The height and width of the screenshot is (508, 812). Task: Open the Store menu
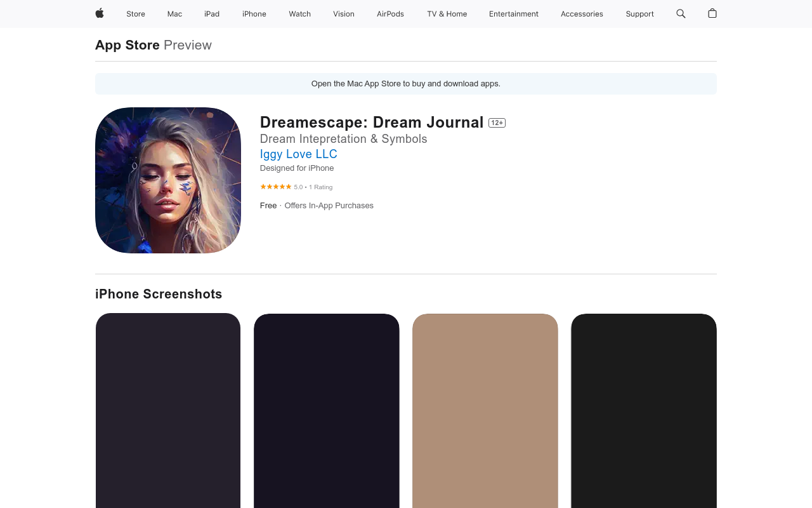coord(136,14)
